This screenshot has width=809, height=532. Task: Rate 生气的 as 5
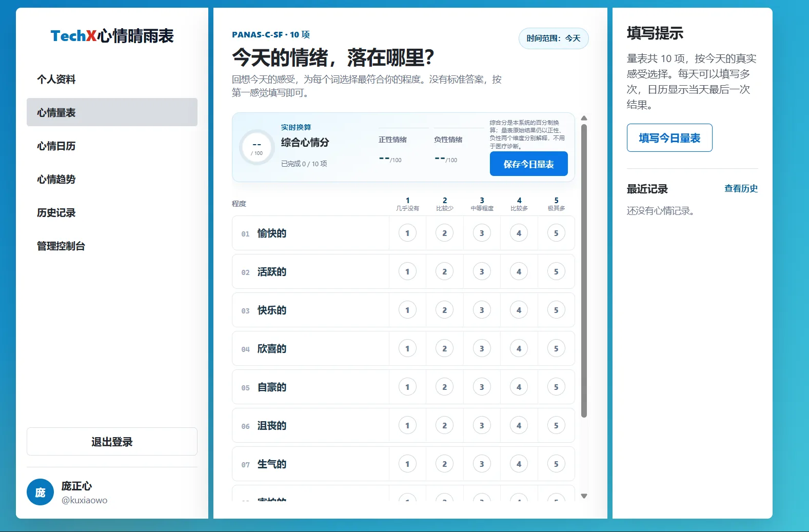556,464
